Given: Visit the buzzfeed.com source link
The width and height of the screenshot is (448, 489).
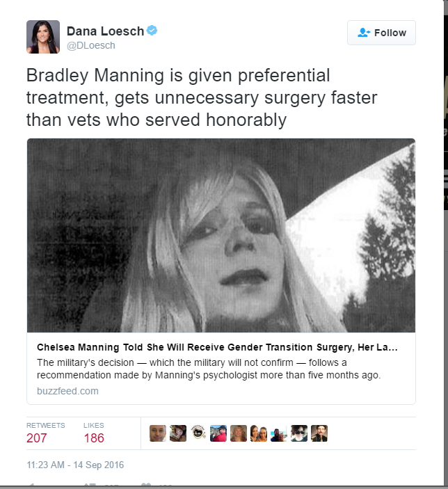Looking at the screenshot, I should [67, 391].
